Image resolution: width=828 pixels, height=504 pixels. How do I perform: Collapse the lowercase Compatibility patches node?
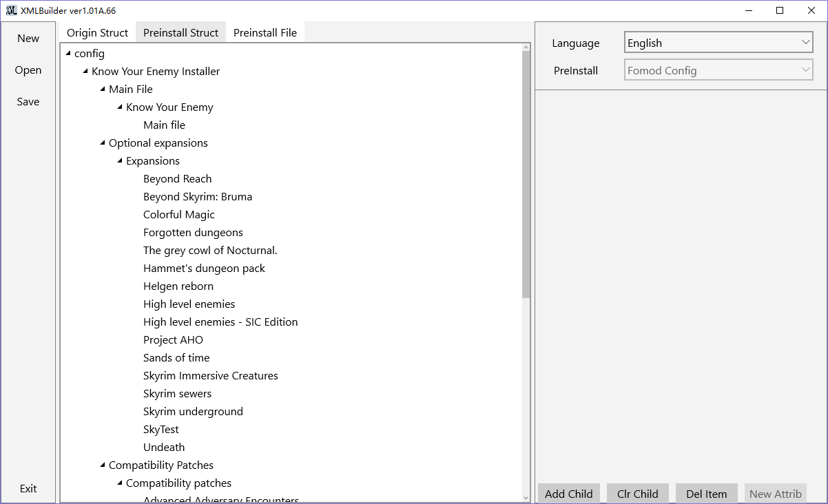coord(120,483)
